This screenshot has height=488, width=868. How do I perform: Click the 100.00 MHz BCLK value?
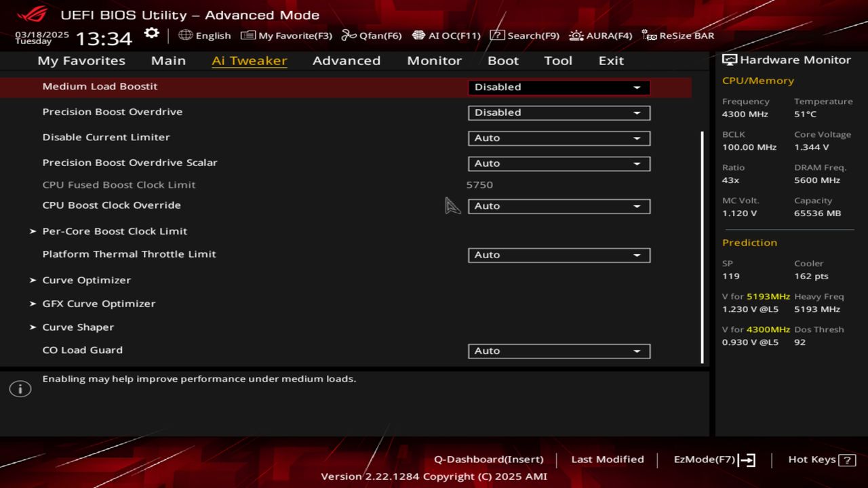(749, 147)
